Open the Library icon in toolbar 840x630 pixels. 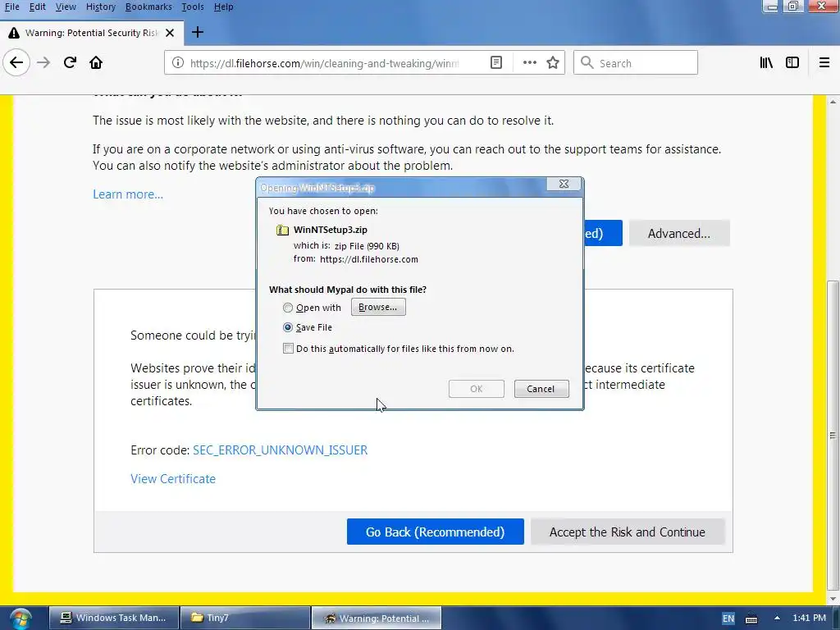(766, 62)
